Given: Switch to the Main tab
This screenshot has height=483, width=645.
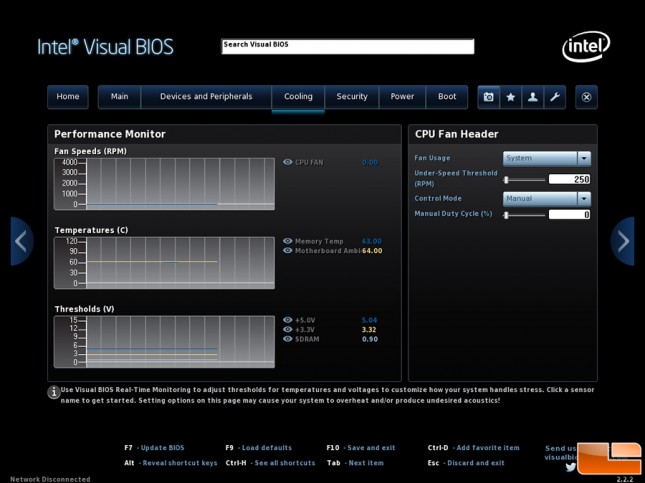Looking at the screenshot, I should tap(119, 97).
